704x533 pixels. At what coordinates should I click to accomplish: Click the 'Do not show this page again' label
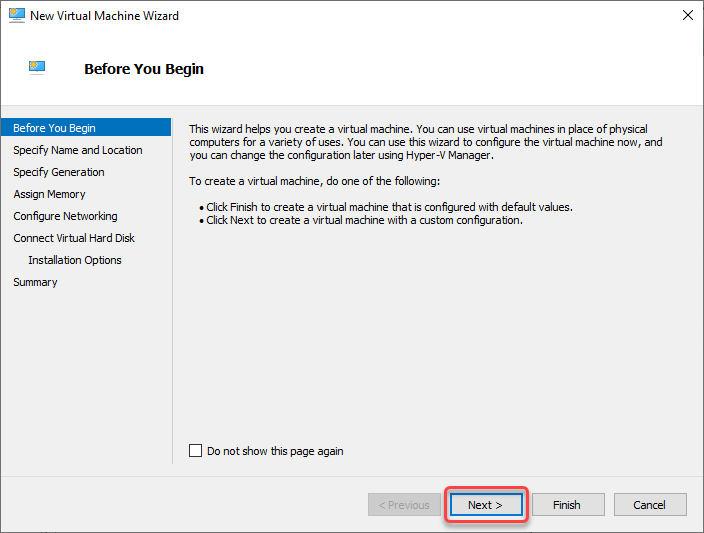coord(275,451)
